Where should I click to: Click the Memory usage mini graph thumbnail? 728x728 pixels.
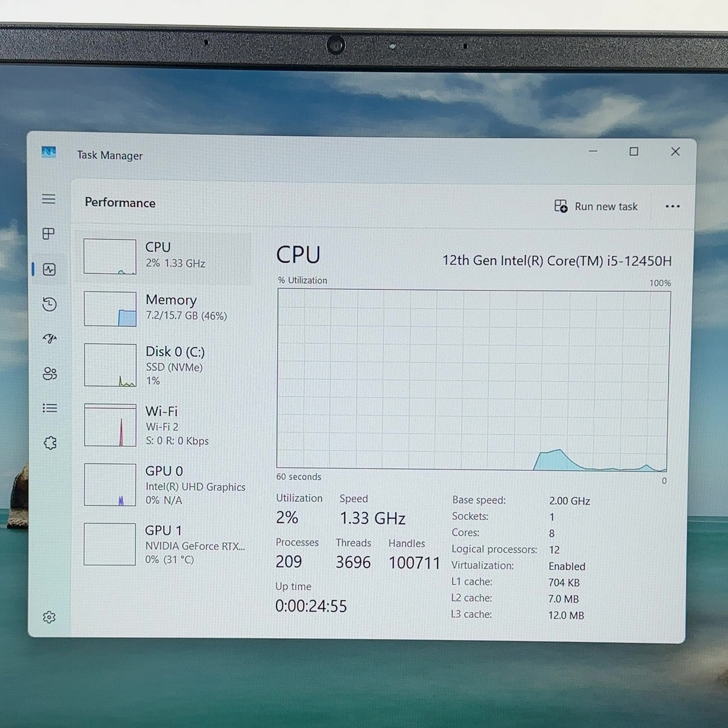pyautogui.click(x=110, y=309)
